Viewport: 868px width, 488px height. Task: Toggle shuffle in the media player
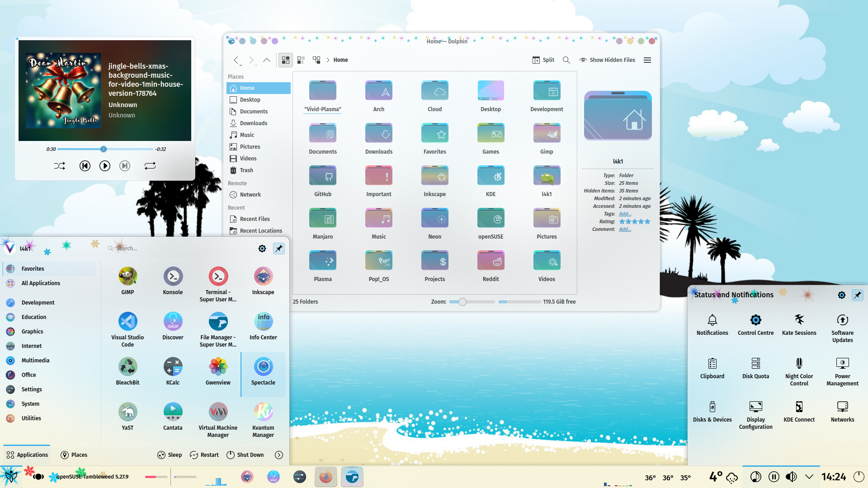point(60,166)
